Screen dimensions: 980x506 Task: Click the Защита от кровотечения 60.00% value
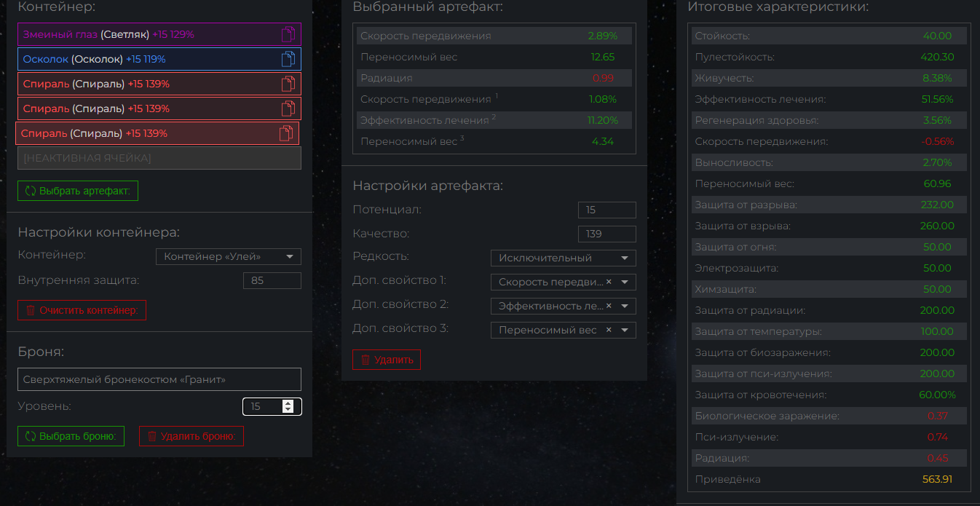(x=937, y=395)
